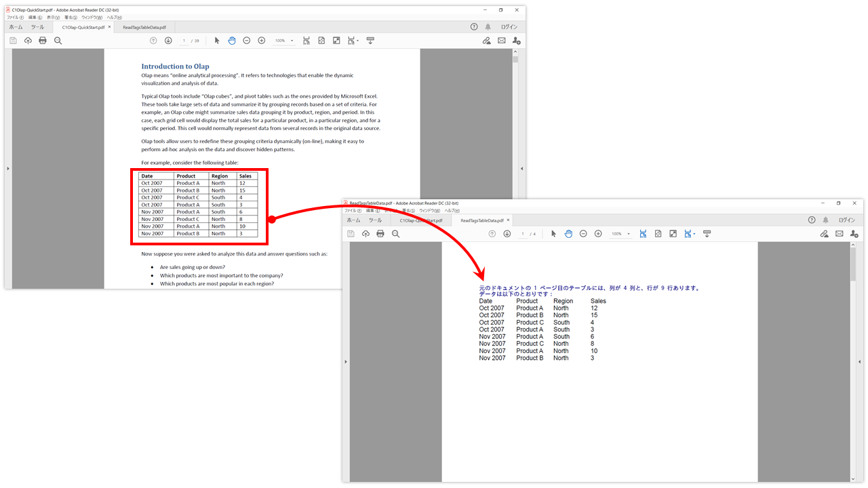Click page number field in C1Olap-QuickStart window
868x488 pixels.
coord(184,41)
